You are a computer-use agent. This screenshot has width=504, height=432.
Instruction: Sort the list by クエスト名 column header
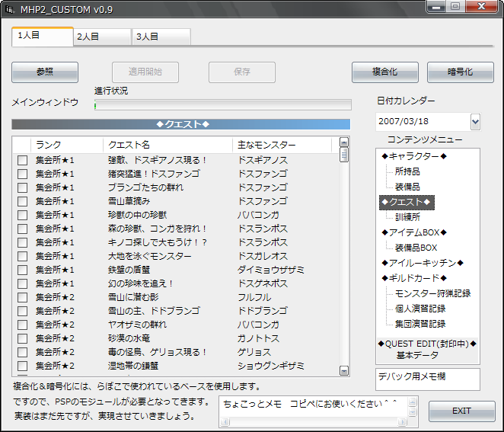click(167, 145)
